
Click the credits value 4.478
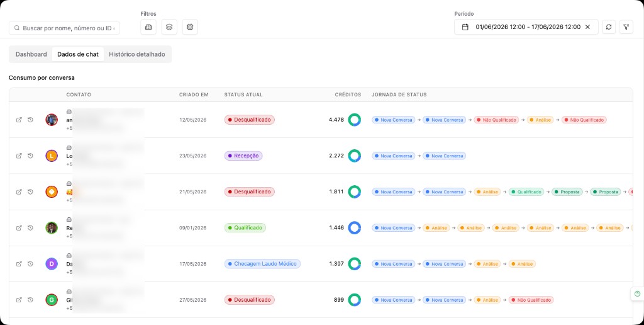pyautogui.click(x=336, y=120)
